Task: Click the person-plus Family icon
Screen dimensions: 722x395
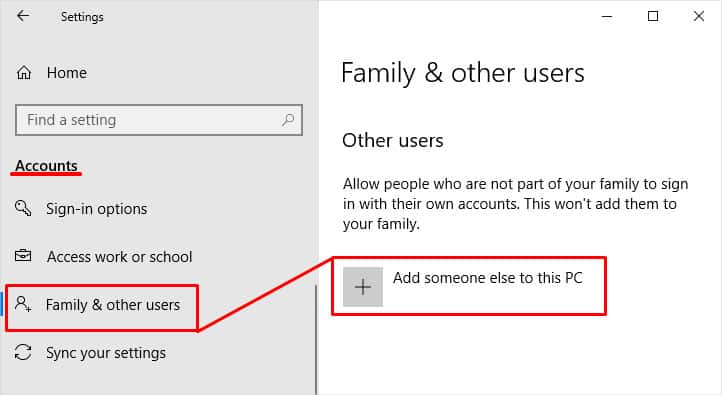Action: tap(23, 304)
